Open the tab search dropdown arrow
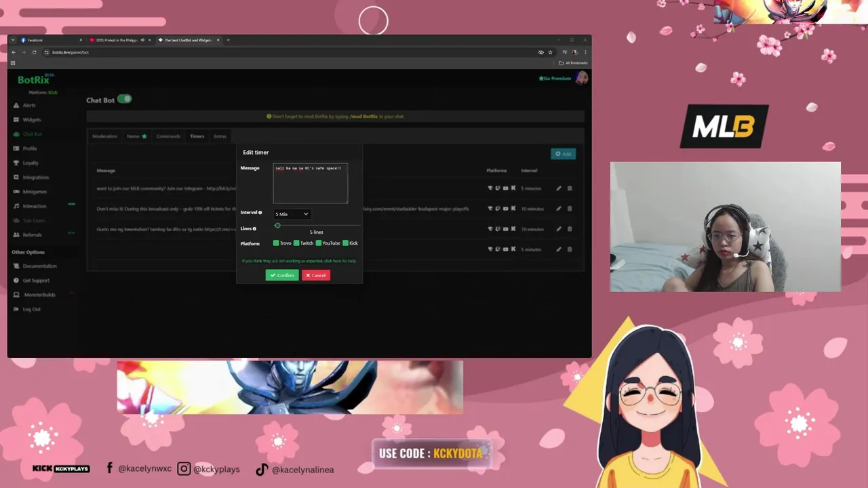 coord(13,40)
